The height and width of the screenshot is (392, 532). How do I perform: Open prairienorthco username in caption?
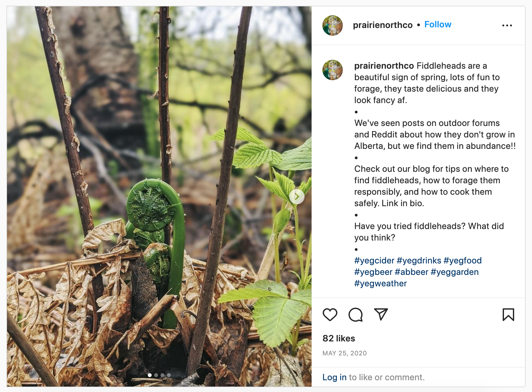[x=384, y=66]
